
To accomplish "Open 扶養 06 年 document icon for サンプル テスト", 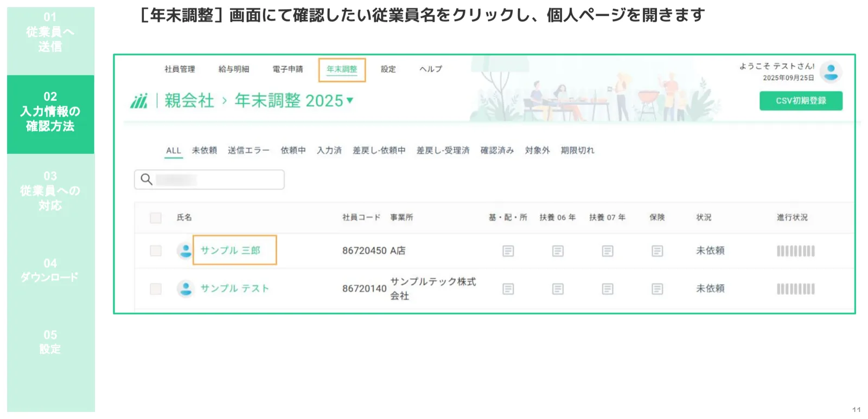I will click(x=558, y=289).
